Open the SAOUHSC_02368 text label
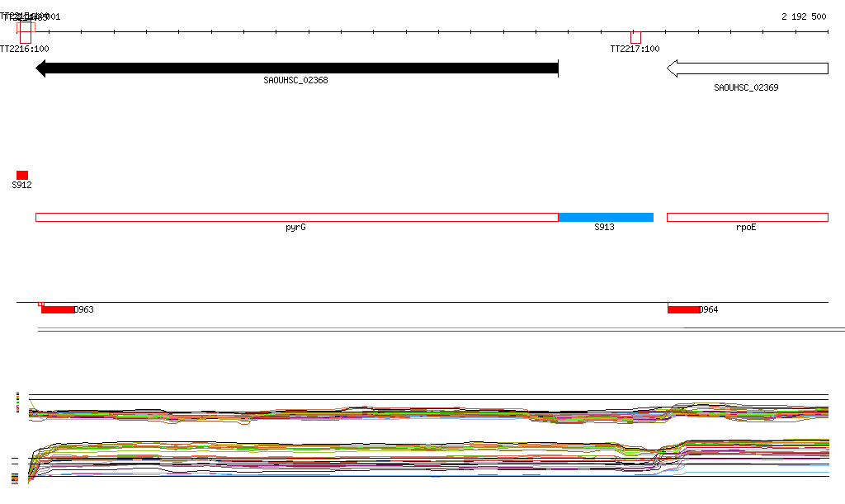Image resolution: width=845 pixels, height=504 pixels. point(295,81)
